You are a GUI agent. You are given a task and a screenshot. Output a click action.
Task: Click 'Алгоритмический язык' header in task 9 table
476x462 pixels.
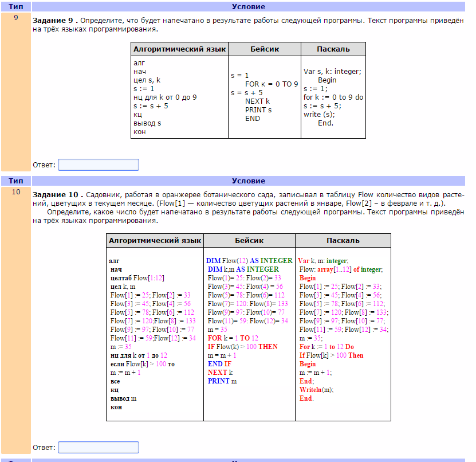click(179, 49)
